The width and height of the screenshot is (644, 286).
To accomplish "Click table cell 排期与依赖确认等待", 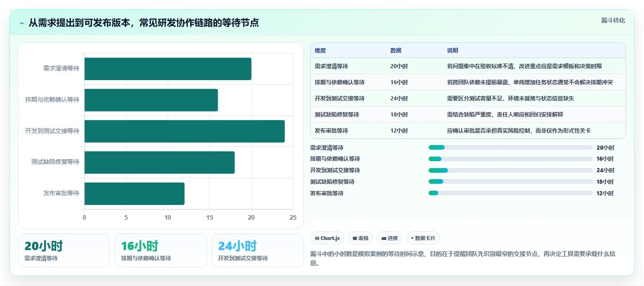I will pyautogui.click(x=340, y=82).
